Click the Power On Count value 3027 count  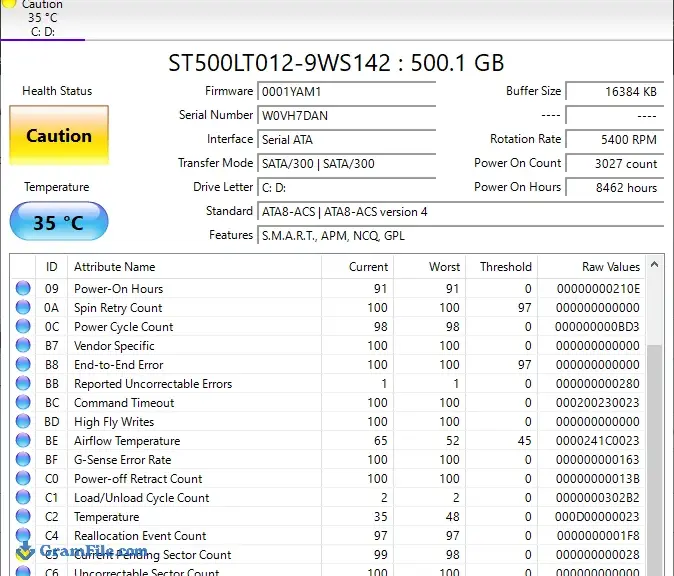click(615, 164)
